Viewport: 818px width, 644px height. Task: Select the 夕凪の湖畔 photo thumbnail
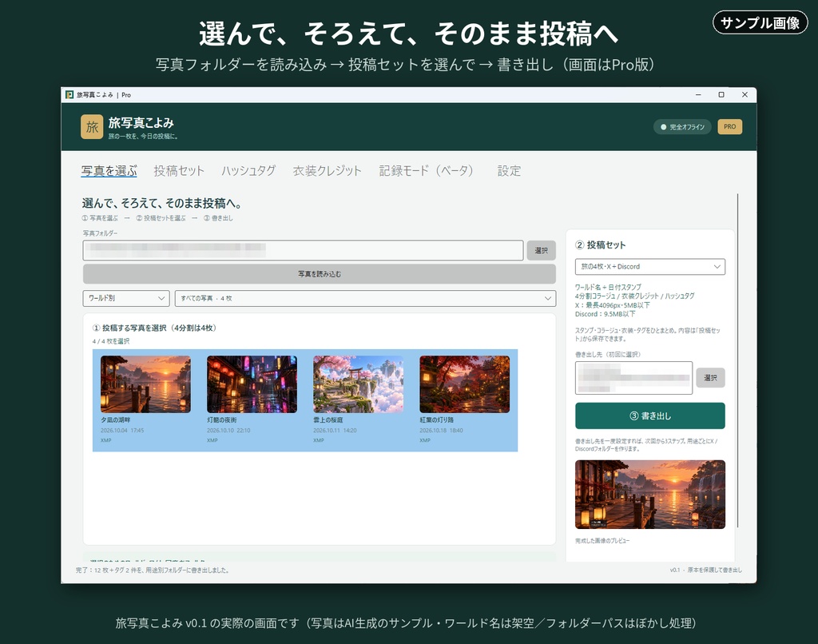[145, 384]
